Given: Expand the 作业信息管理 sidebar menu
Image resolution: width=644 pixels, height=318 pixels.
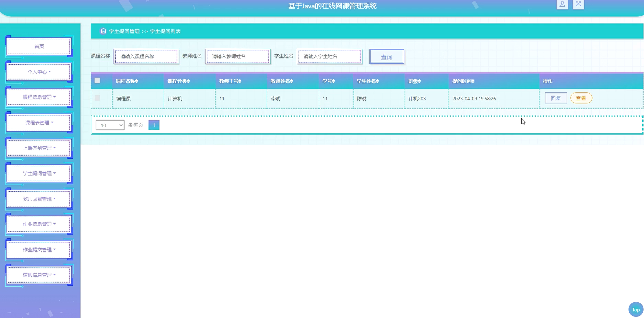Looking at the screenshot, I should [x=39, y=224].
